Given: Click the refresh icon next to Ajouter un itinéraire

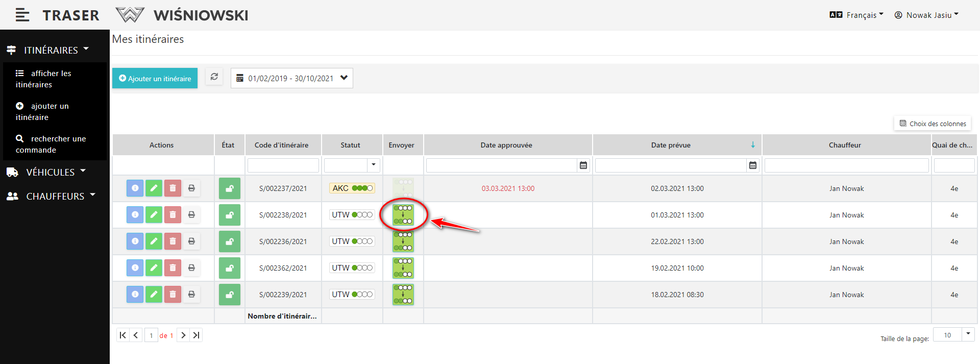Looking at the screenshot, I should [x=214, y=77].
